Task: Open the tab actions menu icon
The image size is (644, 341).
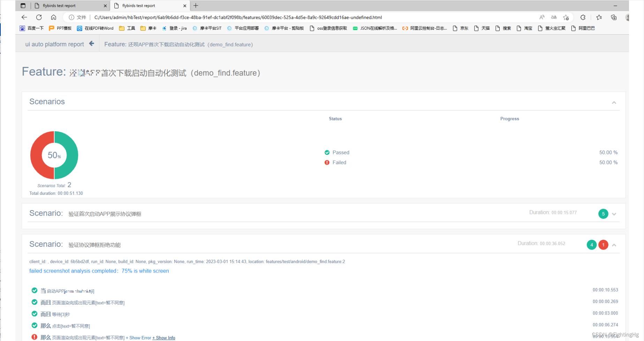Action: (23, 6)
